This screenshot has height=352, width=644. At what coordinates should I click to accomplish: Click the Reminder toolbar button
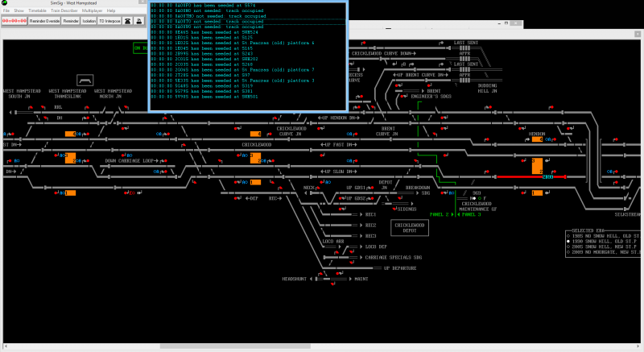pos(71,21)
